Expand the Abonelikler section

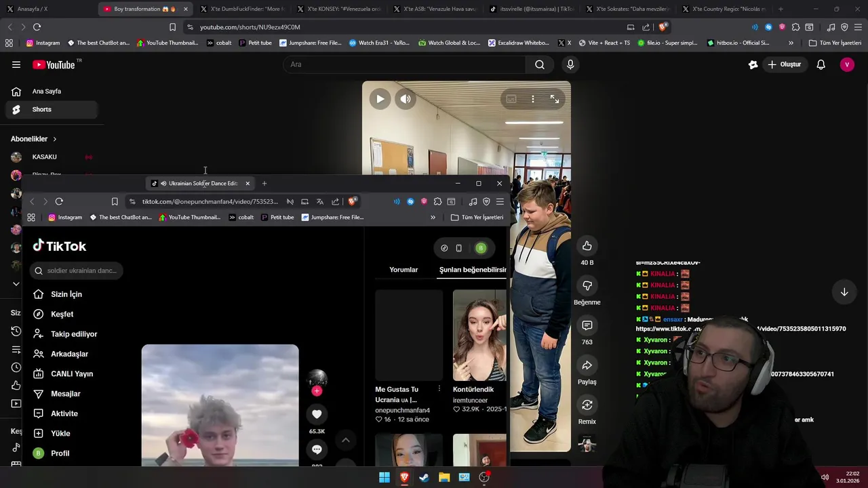(34, 139)
